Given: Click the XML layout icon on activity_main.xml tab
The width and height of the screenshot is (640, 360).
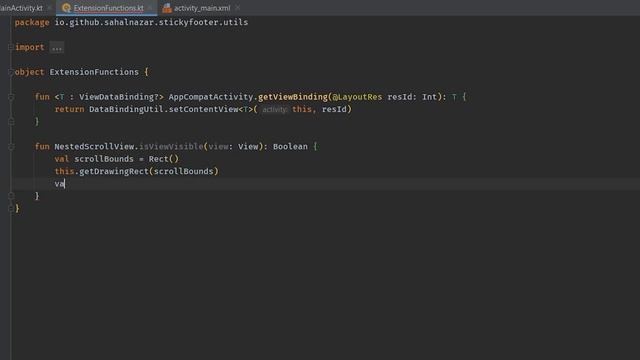Looking at the screenshot, I should click(x=167, y=8).
